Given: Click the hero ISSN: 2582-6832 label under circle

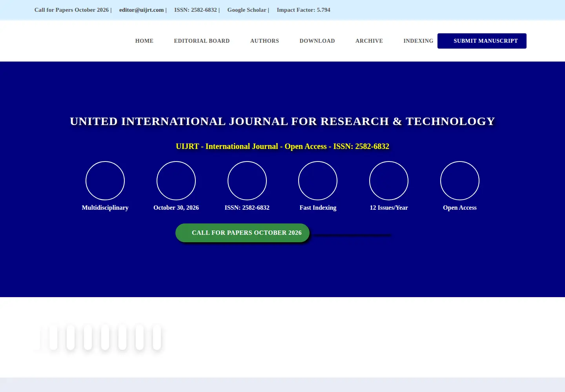Looking at the screenshot, I should click(247, 208).
